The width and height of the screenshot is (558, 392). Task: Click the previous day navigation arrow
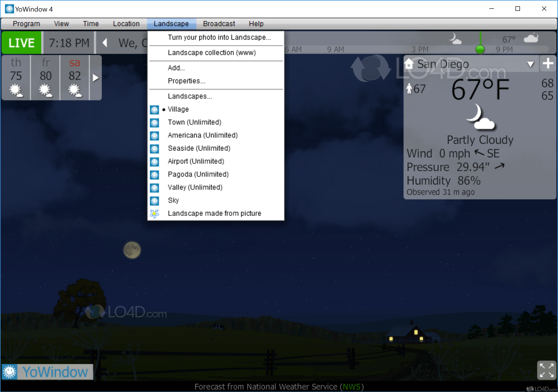pyautogui.click(x=105, y=43)
